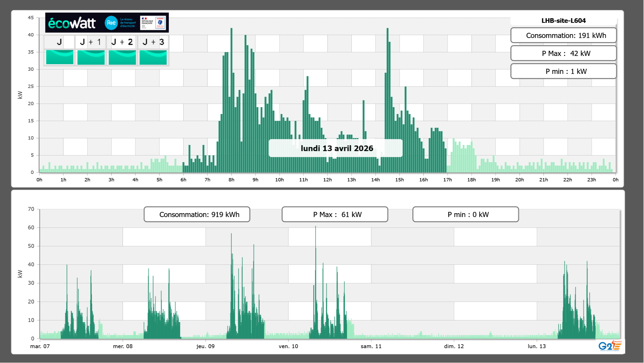Click the P min : 0 kW box

point(465,214)
